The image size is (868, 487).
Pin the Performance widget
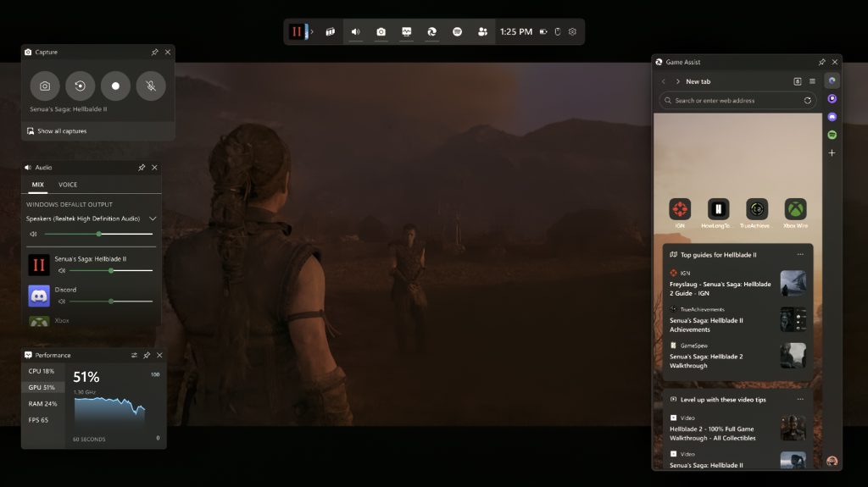pos(147,355)
